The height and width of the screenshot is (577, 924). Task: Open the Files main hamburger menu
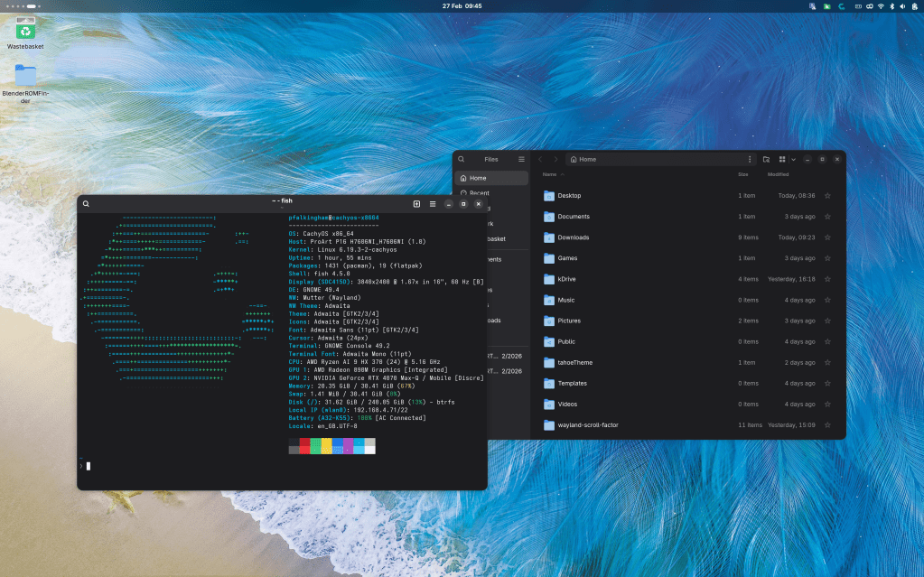521,159
